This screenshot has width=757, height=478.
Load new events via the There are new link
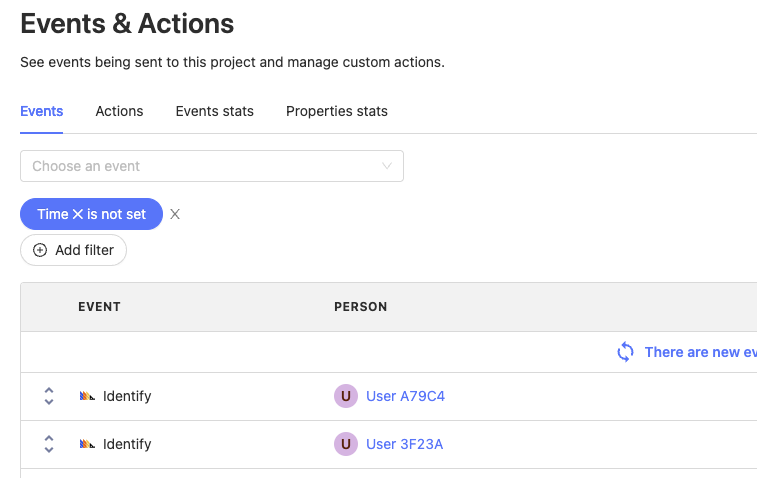[699, 352]
